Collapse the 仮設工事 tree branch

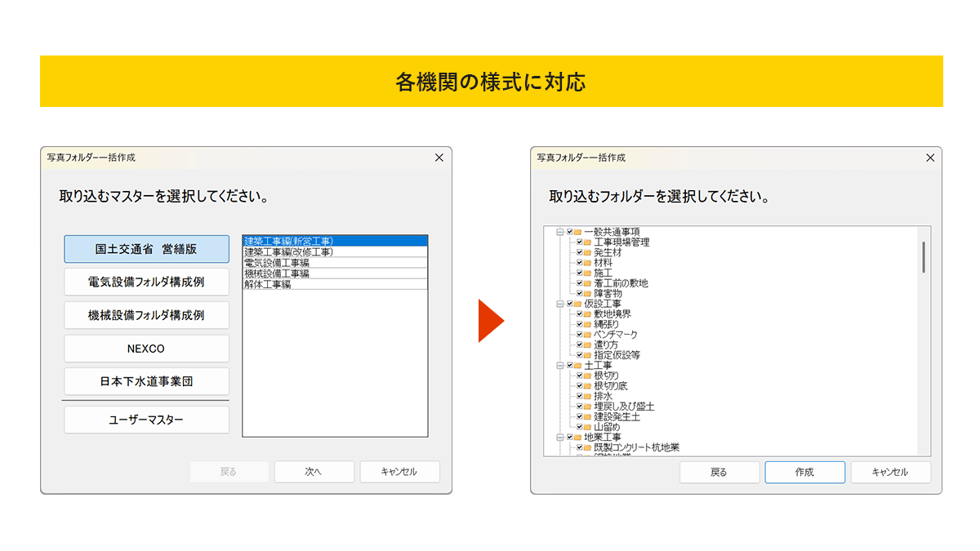click(x=560, y=304)
